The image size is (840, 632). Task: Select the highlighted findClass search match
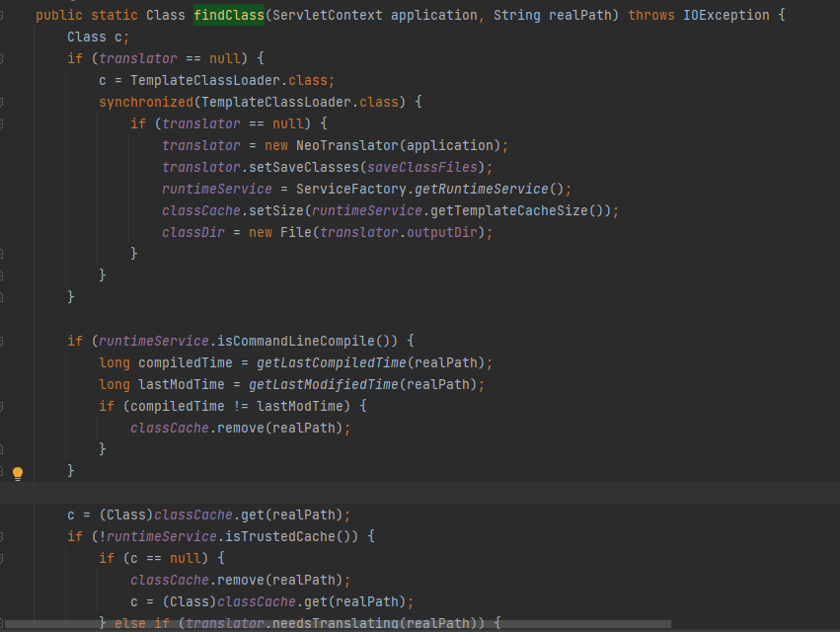click(x=229, y=15)
